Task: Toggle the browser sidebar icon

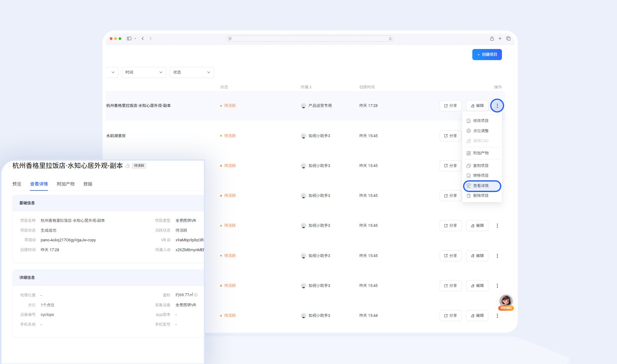Action: coord(129,39)
